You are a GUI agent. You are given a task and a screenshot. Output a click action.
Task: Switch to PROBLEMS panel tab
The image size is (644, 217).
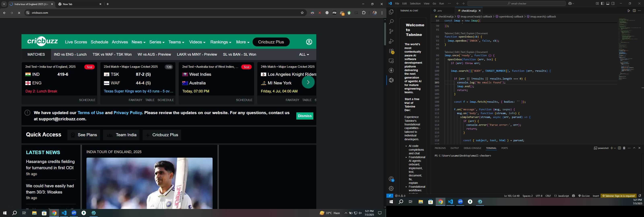click(440, 148)
